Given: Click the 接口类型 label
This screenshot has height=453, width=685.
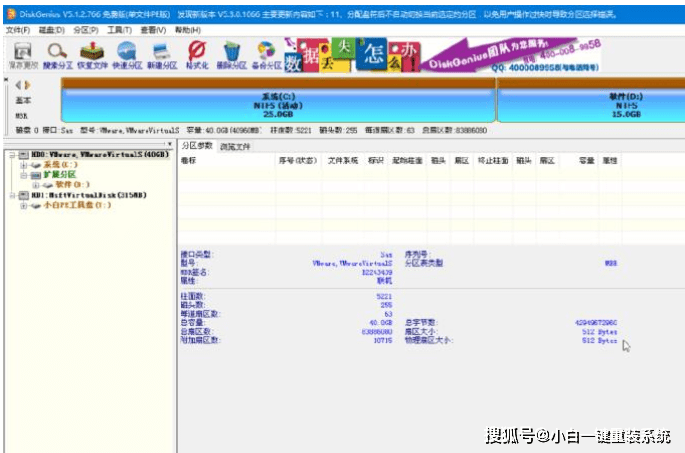Looking at the screenshot, I should (197, 254).
